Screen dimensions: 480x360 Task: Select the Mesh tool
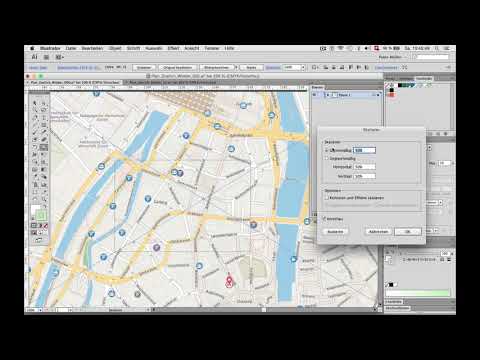[x=35, y=169]
